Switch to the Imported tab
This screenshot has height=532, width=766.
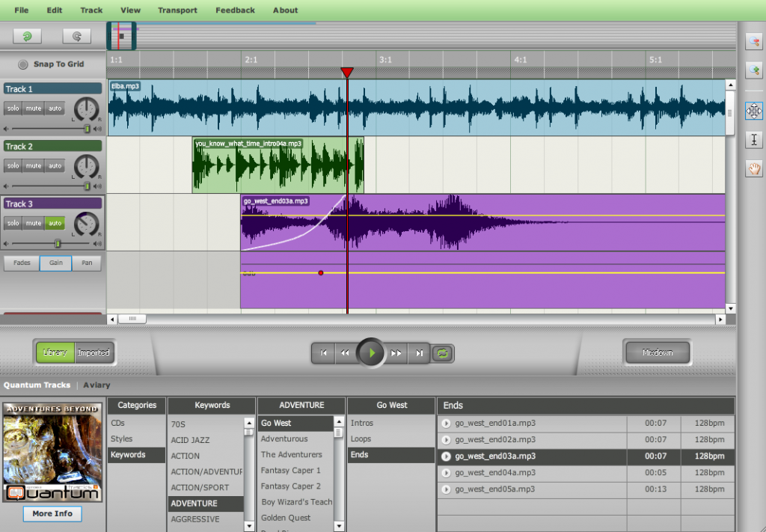click(x=94, y=352)
